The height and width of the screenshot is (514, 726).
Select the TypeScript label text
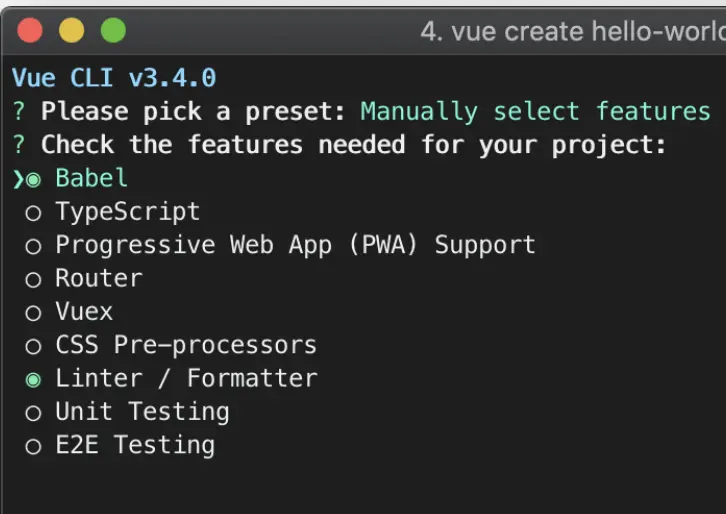point(127,212)
